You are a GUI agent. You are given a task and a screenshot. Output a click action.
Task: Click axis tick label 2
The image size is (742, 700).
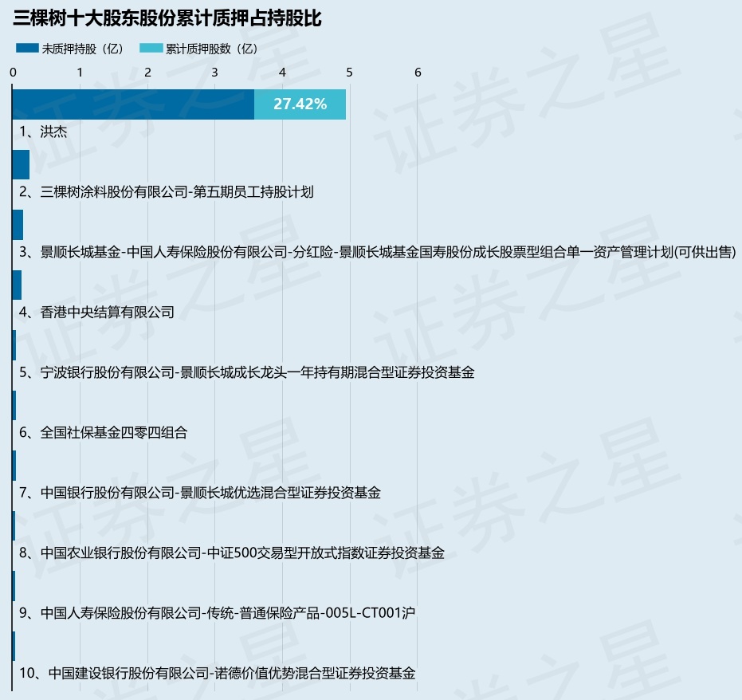[x=147, y=73]
